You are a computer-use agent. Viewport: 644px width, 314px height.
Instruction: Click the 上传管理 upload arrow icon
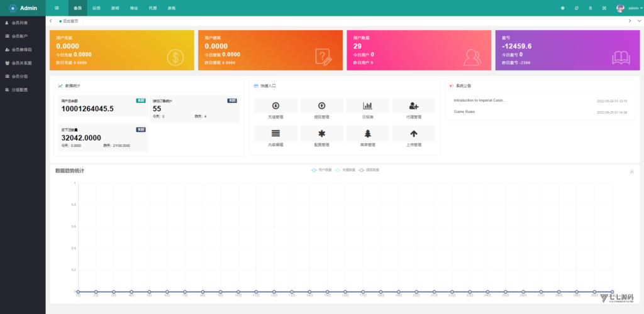point(413,133)
